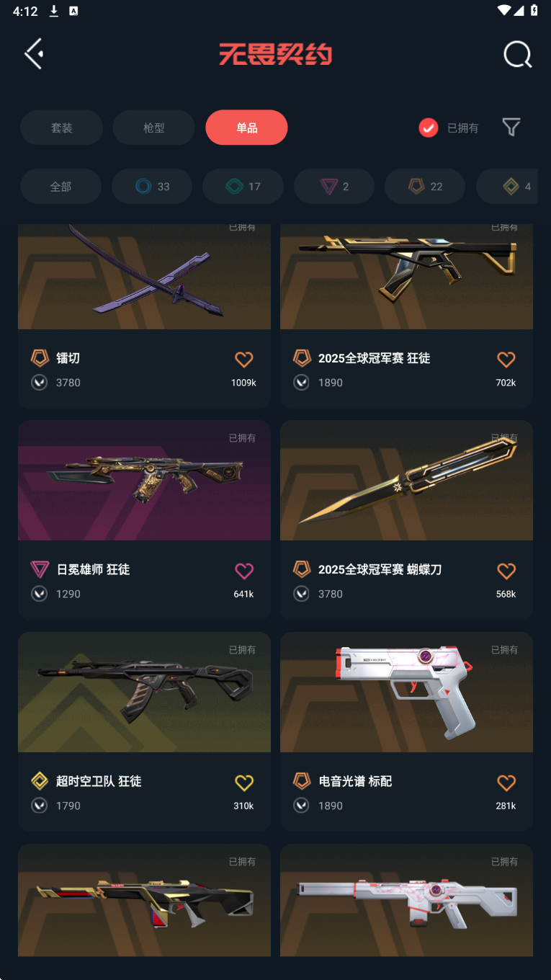
Task: Toggle the 已拥有 owned checkbox
Action: coord(429,128)
